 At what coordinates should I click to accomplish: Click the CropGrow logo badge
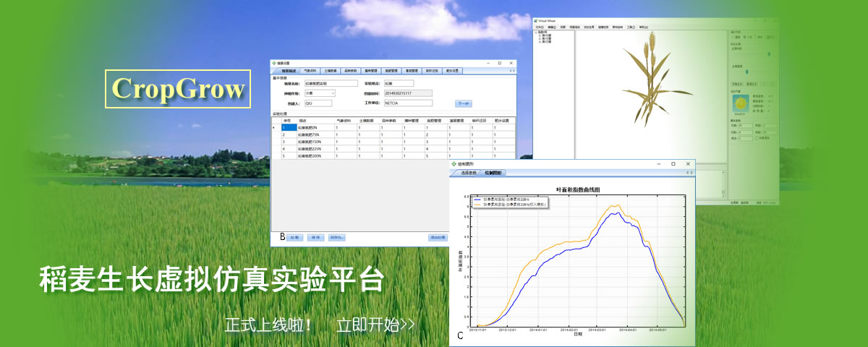click(x=178, y=89)
